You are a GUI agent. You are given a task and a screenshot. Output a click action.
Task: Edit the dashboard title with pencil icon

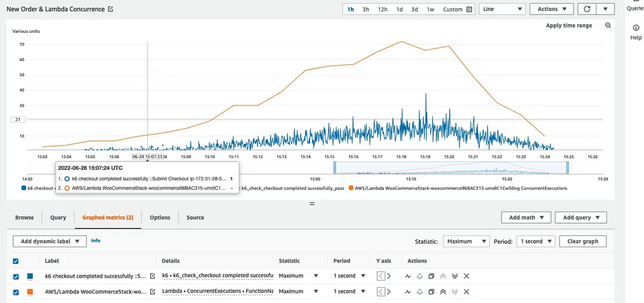(111, 9)
